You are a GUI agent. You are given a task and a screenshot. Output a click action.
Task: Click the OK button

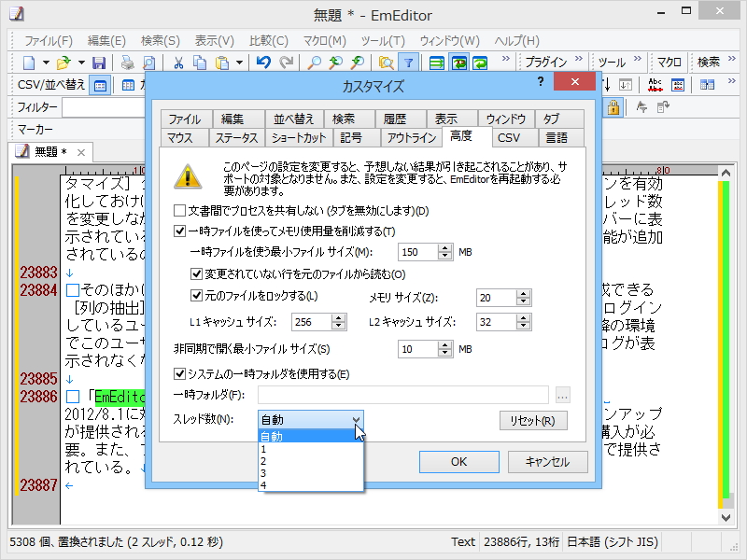459,462
